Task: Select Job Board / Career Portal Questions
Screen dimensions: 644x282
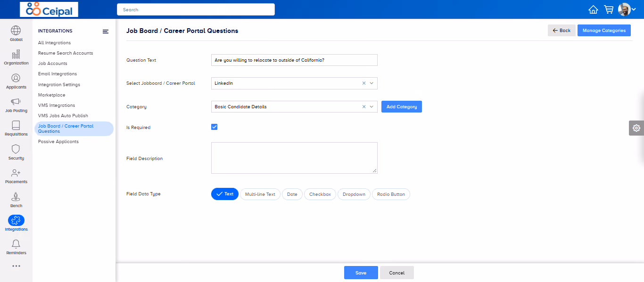Action: click(74, 129)
